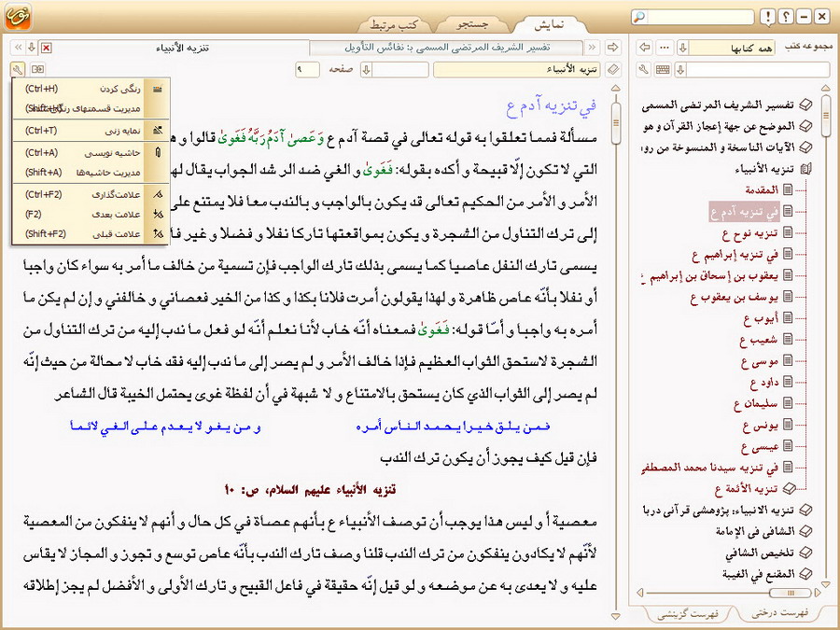Click the question mark help button

pyautogui.click(x=786, y=17)
